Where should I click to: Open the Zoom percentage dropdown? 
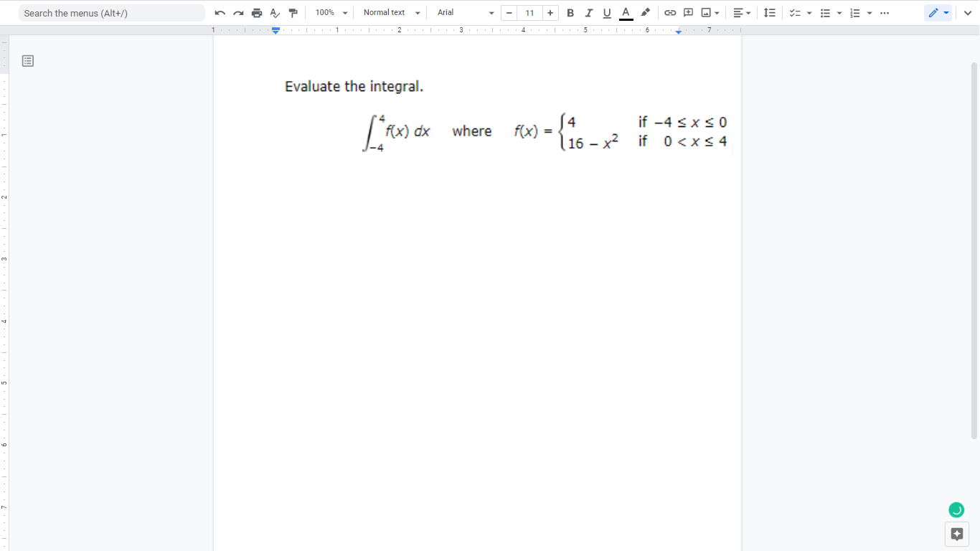click(330, 12)
